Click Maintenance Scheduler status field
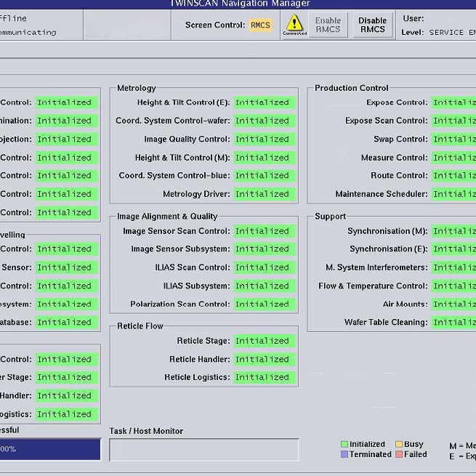The image size is (476, 476). click(x=453, y=194)
